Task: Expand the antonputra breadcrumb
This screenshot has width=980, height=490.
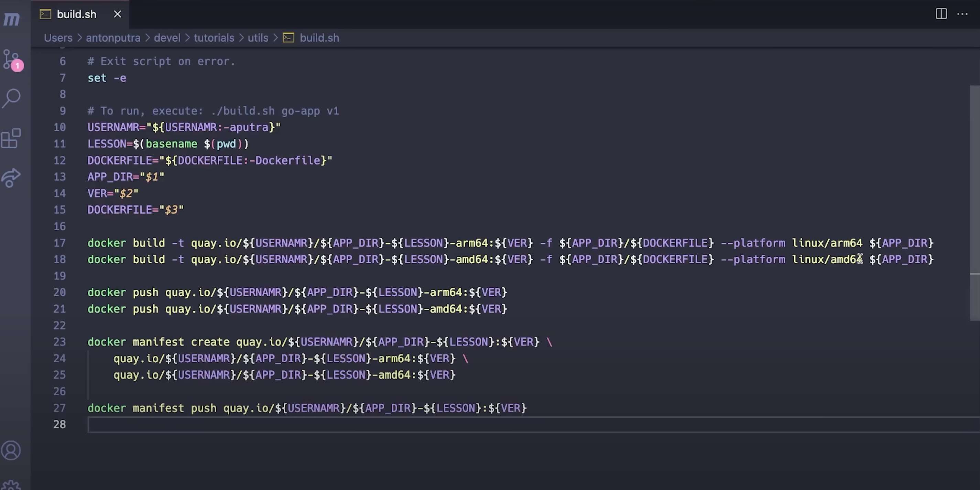Action: (x=113, y=38)
